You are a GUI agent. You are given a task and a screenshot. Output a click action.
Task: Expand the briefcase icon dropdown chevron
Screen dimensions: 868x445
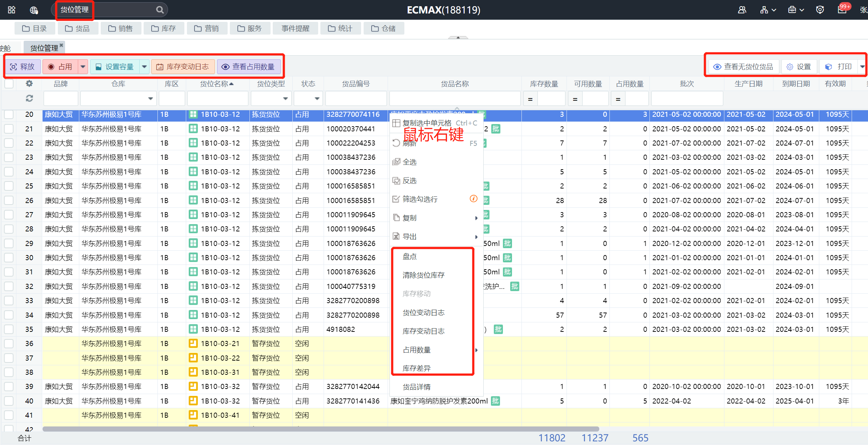[x=801, y=10]
